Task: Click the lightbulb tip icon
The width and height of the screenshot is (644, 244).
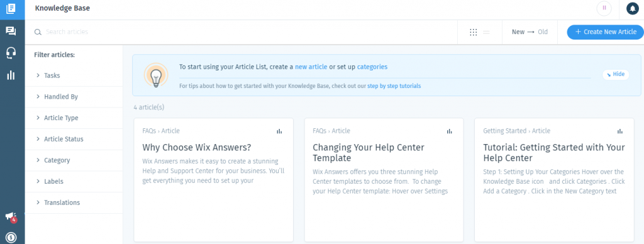Action: click(156, 75)
